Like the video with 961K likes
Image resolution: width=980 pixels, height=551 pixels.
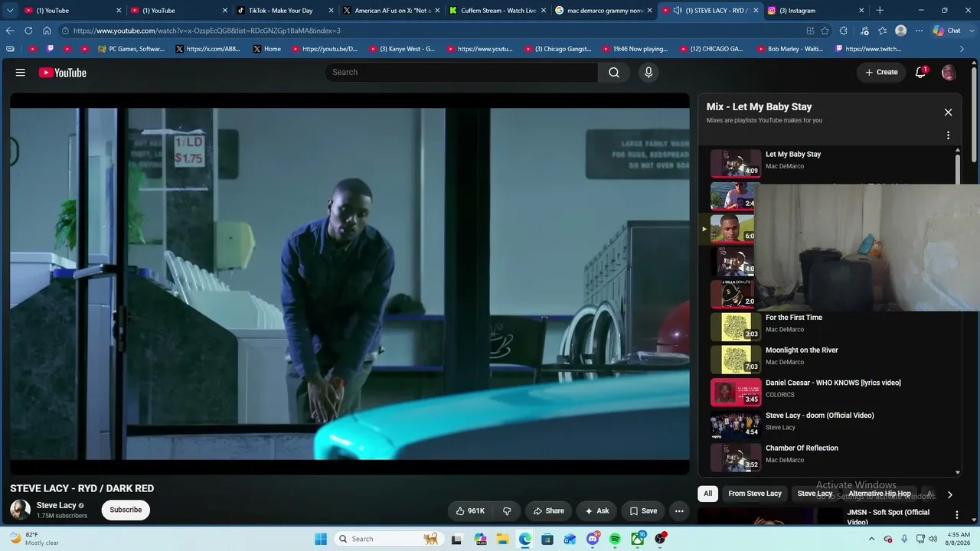pos(471,511)
